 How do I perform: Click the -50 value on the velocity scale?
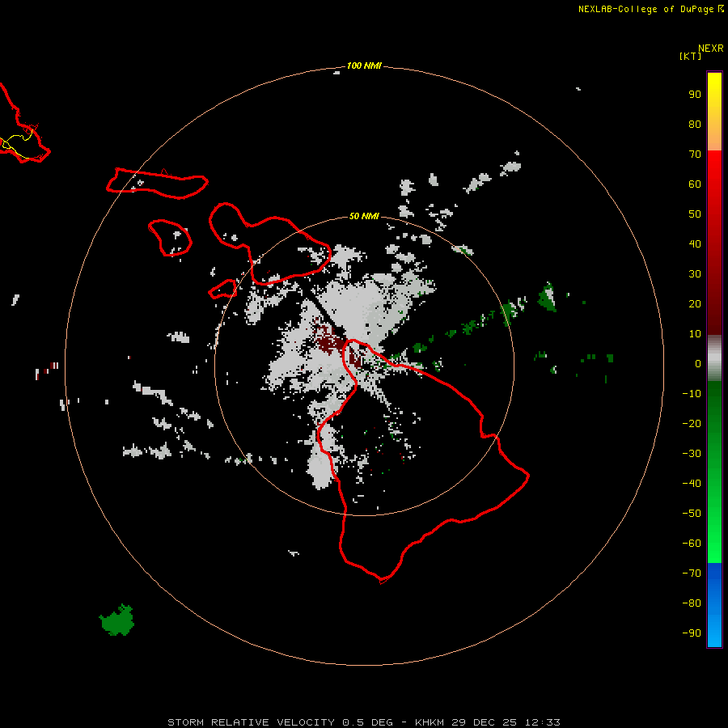tap(692, 513)
